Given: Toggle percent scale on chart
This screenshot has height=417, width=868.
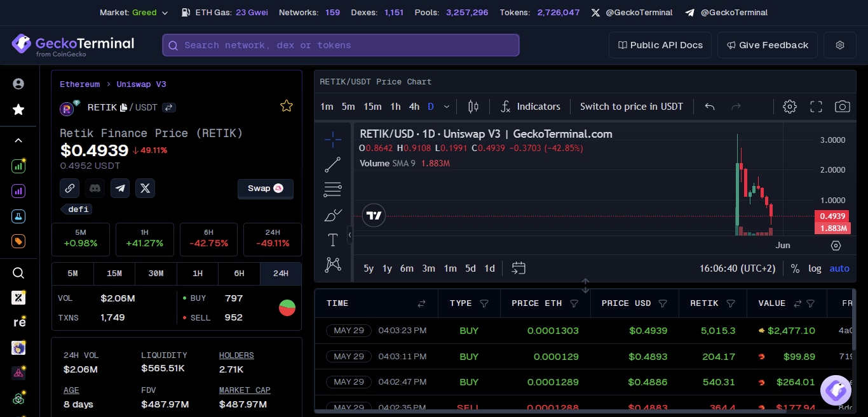Looking at the screenshot, I should (795, 268).
